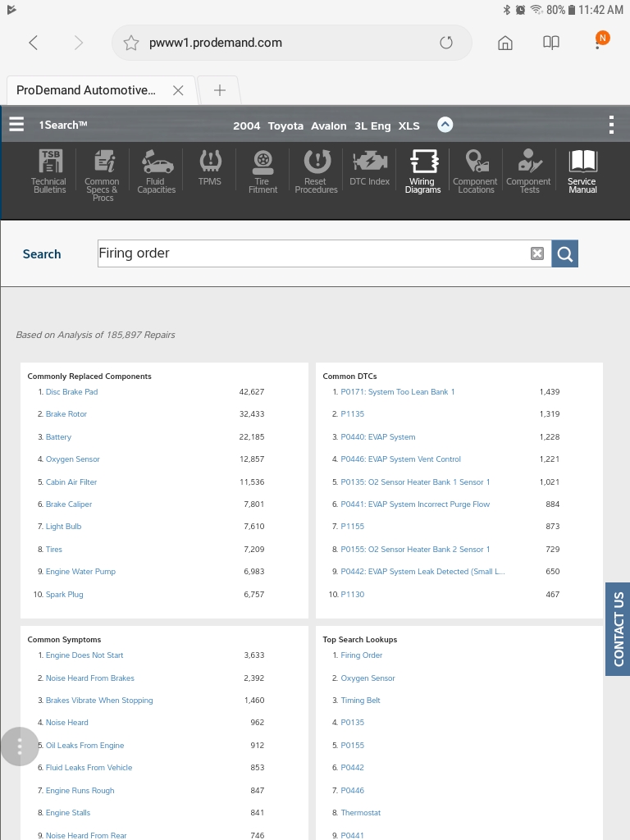Open Tires replaced component link
Image resolution: width=630 pixels, height=840 pixels.
pos(53,550)
